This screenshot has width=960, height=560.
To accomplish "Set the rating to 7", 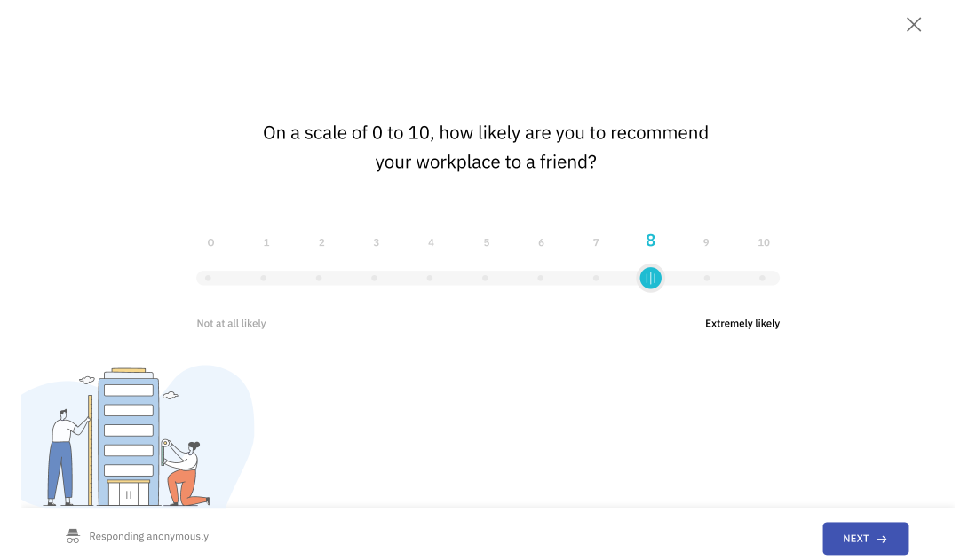I will point(596,242).
